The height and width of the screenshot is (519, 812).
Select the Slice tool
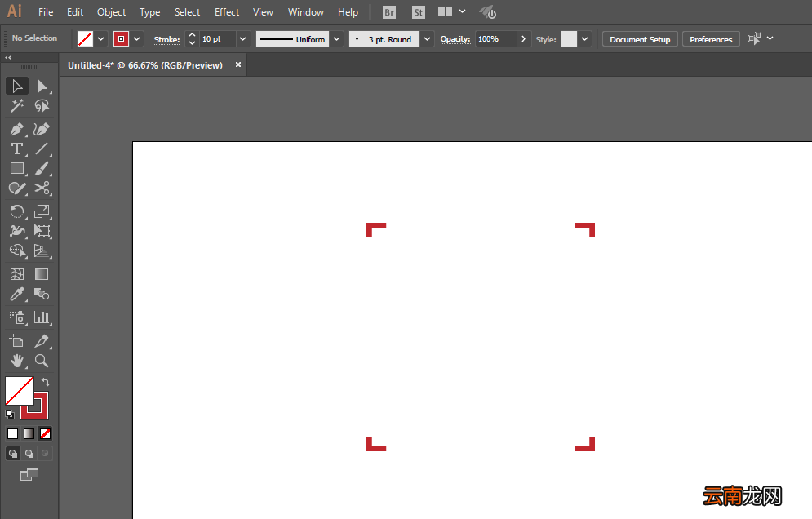(42, 341)
